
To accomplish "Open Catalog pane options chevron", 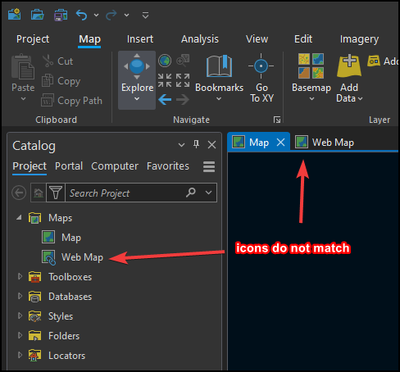I will pos(181,145).
